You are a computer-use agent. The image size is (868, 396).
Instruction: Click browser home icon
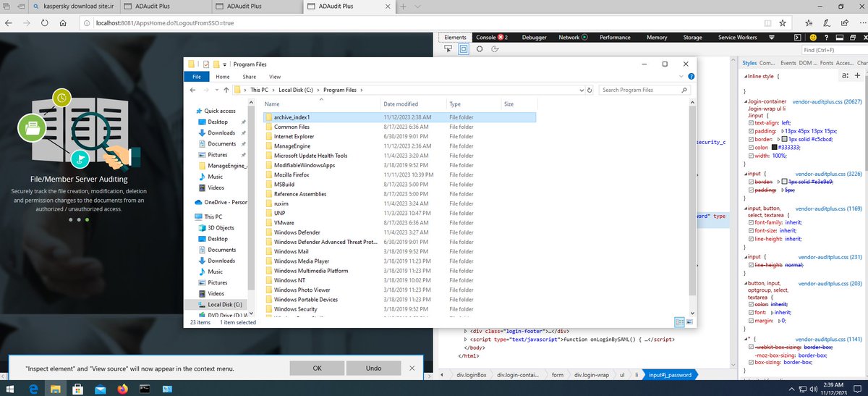64,22
